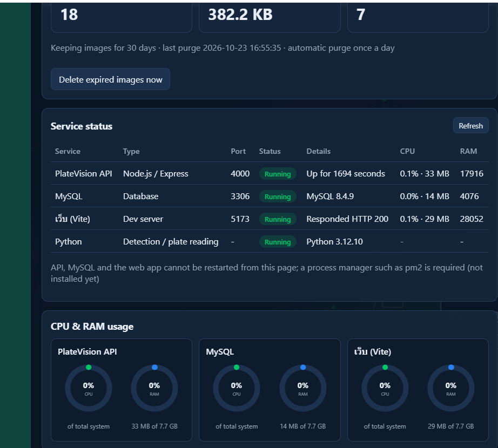Click the "33 MB of 7.7 GB" label

(x=154, y=426)
